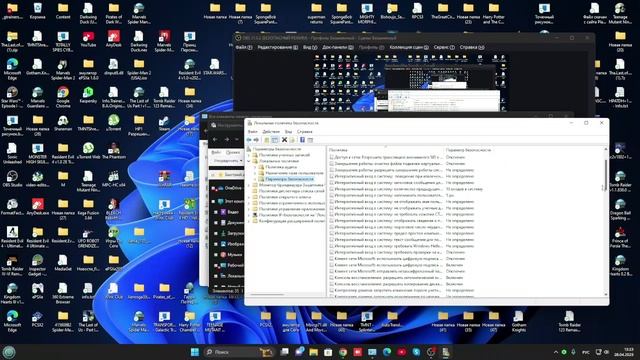Open the Редактирование menu in the OBS window

(277, 47)
